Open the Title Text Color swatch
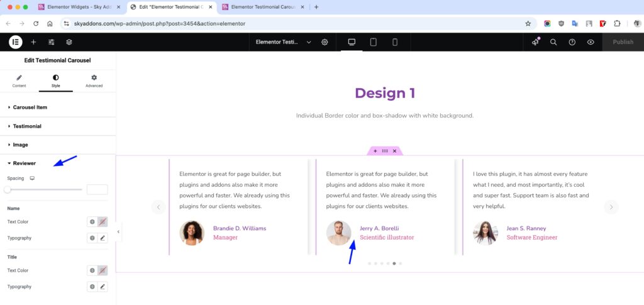Image resolution: width=644 pixels, height=305 pixels. tap(103, 270)
